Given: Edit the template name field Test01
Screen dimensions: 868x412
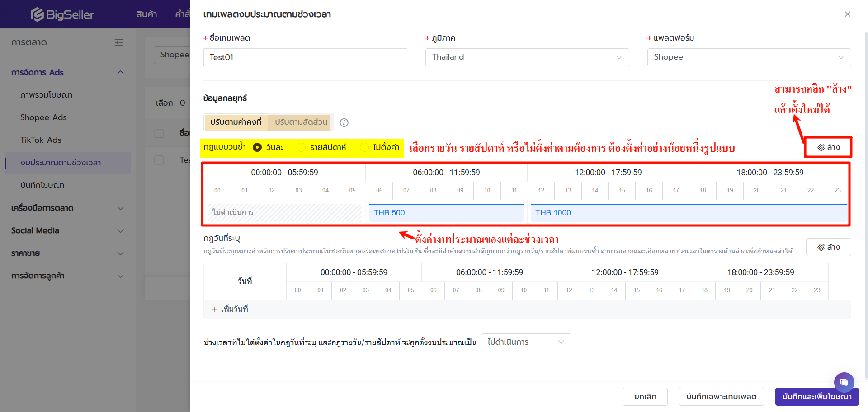Looking at the screenshot, I should point(305,57).
